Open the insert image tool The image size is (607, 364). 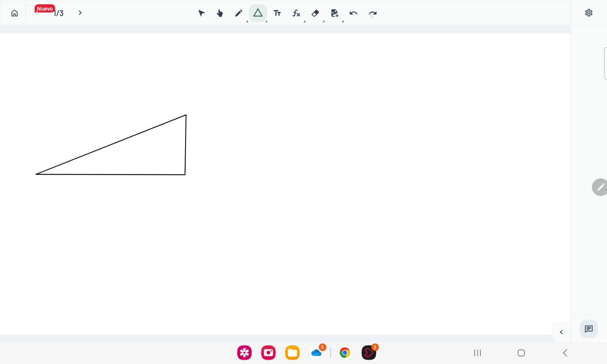click(x=335, y=13)
